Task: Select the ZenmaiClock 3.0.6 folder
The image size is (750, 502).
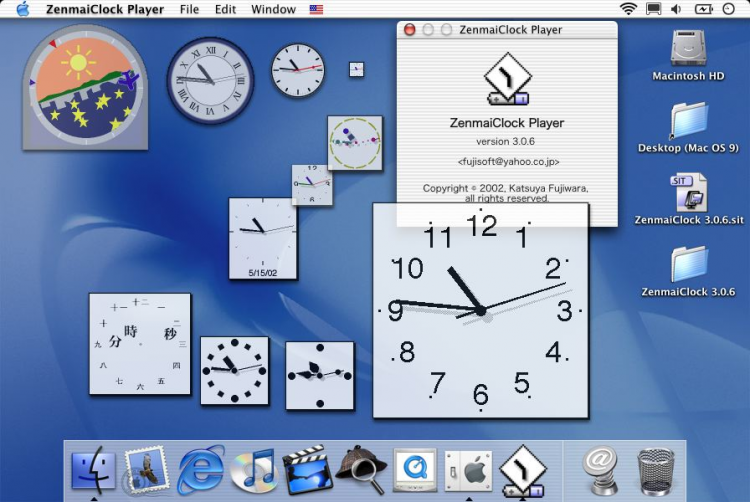Action: pyautogui.click(x=688, y=271)
